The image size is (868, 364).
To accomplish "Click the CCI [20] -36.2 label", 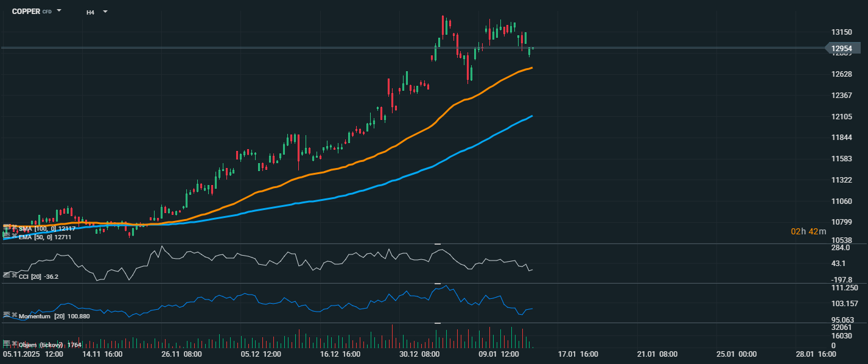I will 38,276.
